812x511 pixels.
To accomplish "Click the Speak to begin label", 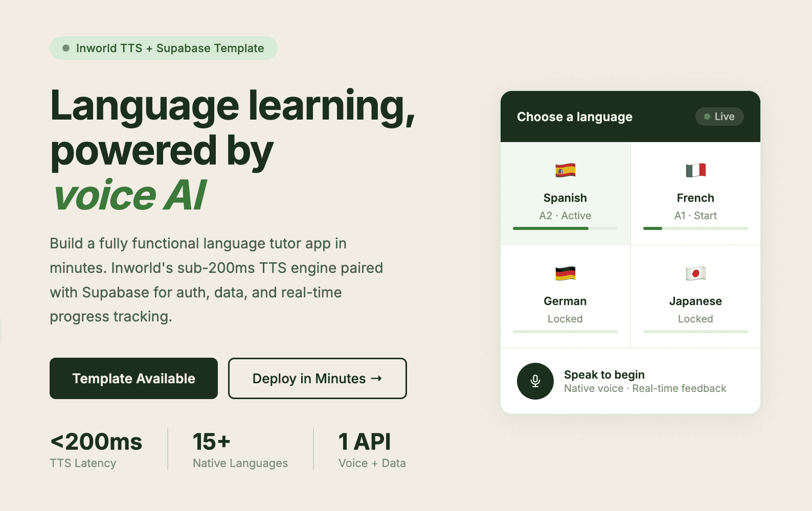I will pos(604,375).
